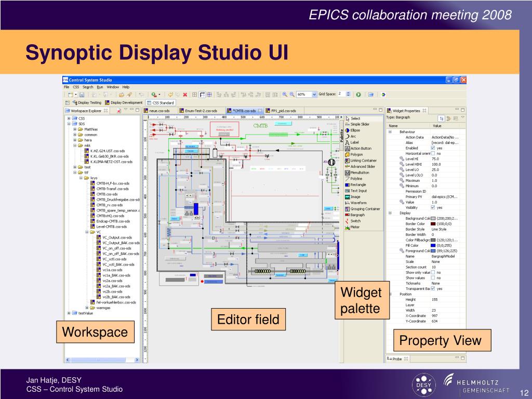This screenshot has height=399, width=532.
Task: Open the Display Testing perspective
Action: (87, 102)
